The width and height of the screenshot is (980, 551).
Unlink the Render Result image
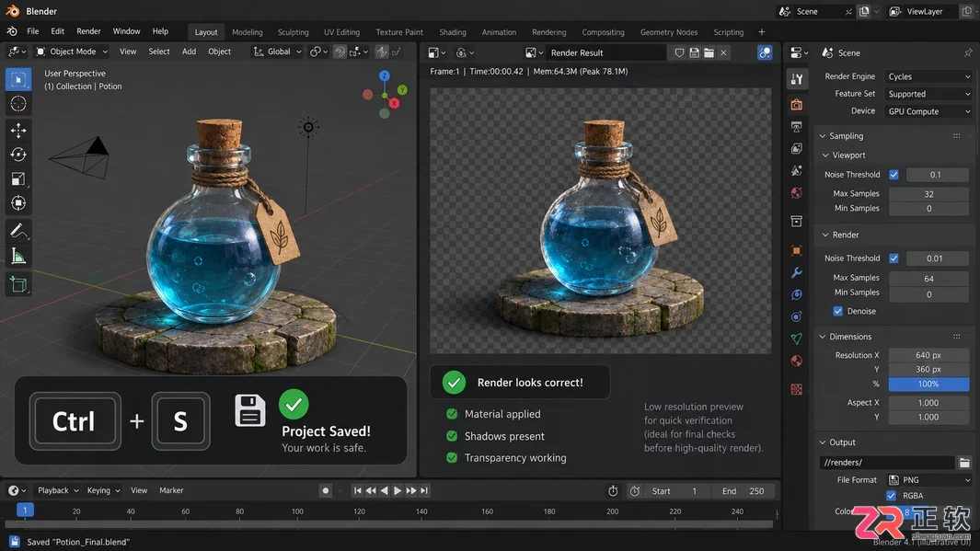[x=724, y=53]
